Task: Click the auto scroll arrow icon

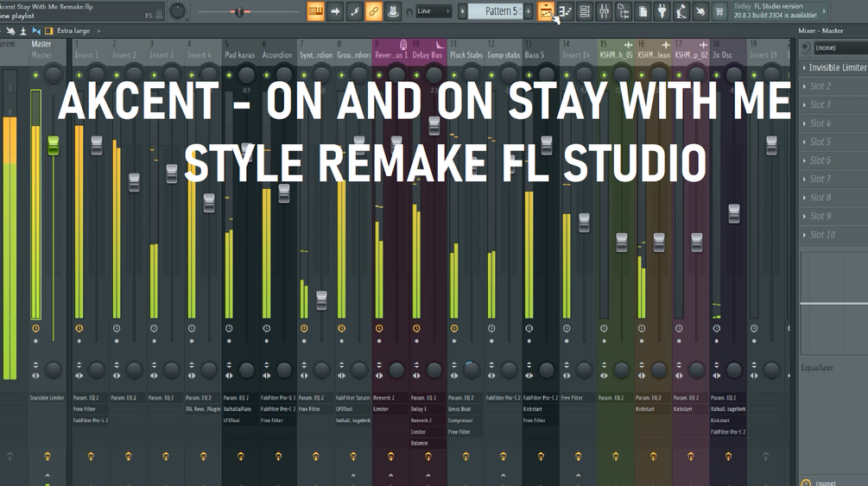Action: pyautogui.click(x=335, y=11)
